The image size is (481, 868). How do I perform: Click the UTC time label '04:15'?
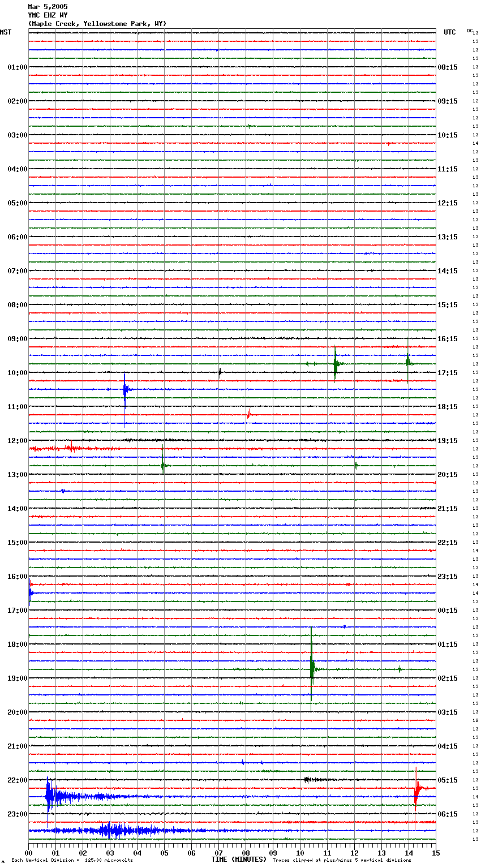click(x=448, y=746)
